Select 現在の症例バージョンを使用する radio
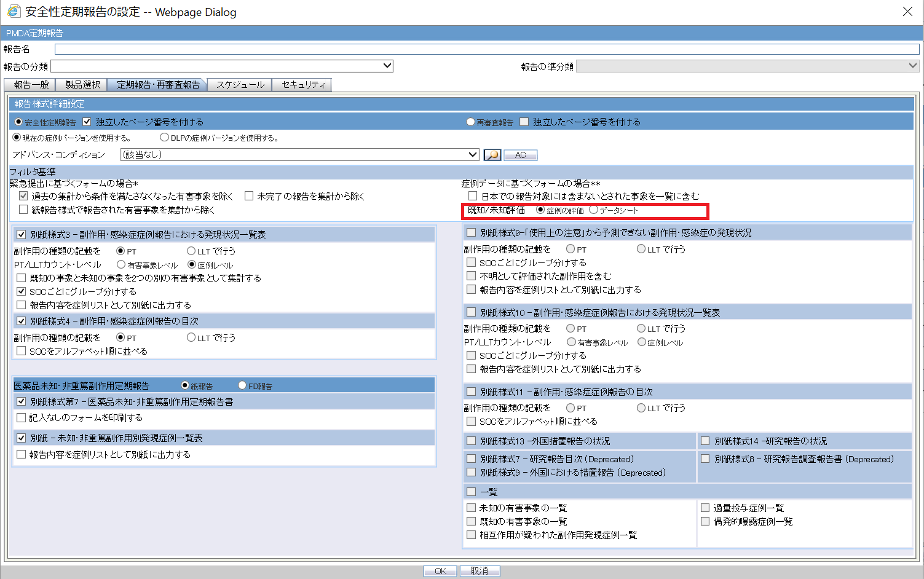924x579 pixels. 17,138
